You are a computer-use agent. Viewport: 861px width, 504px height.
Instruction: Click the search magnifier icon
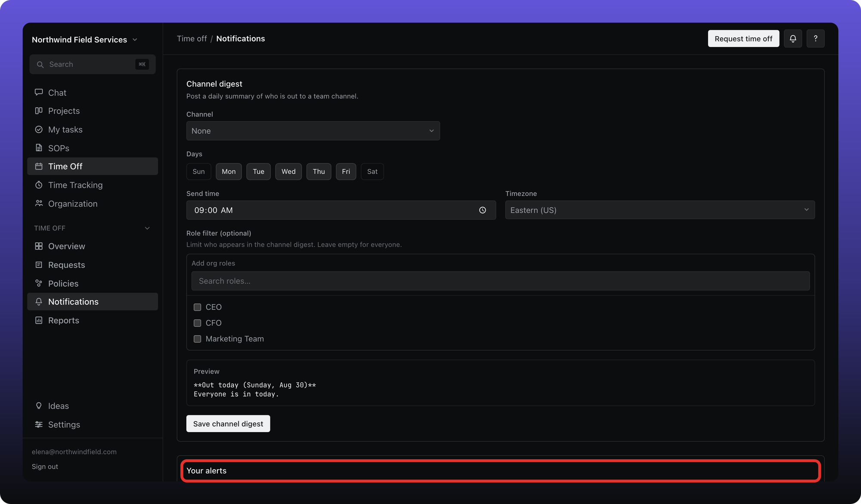40,65
